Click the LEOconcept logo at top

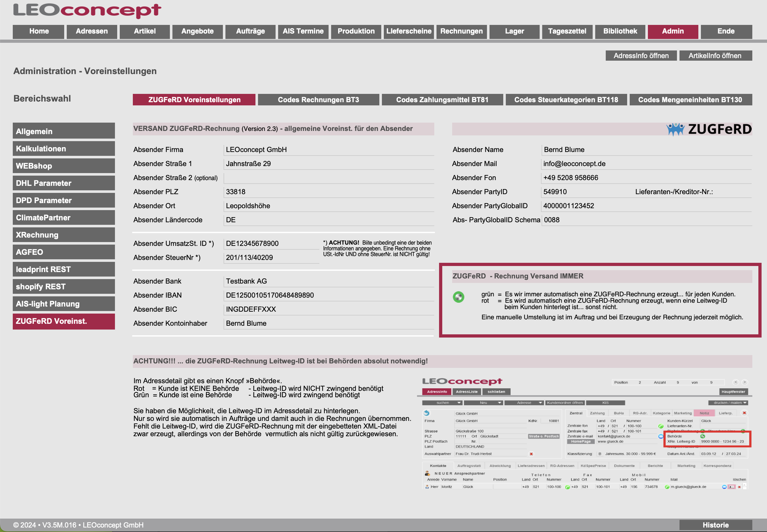click(87, 10)
